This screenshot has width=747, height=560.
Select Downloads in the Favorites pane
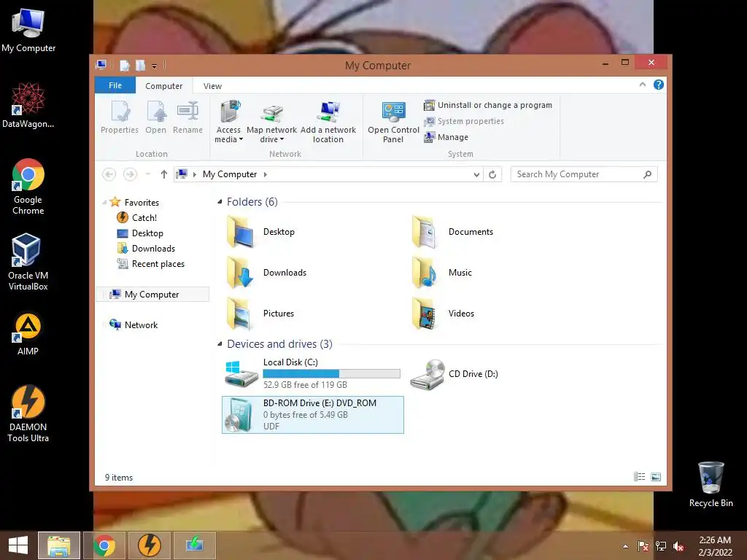146,249
